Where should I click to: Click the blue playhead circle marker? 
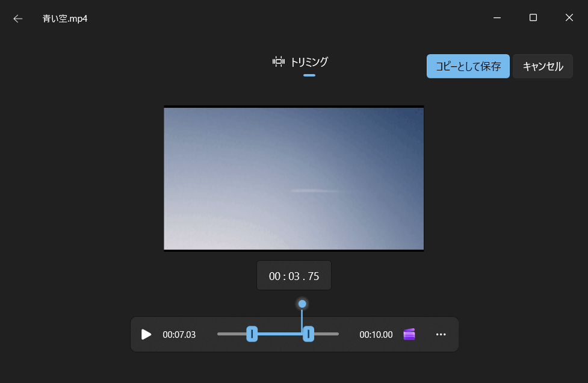click(x=302, y=304)
